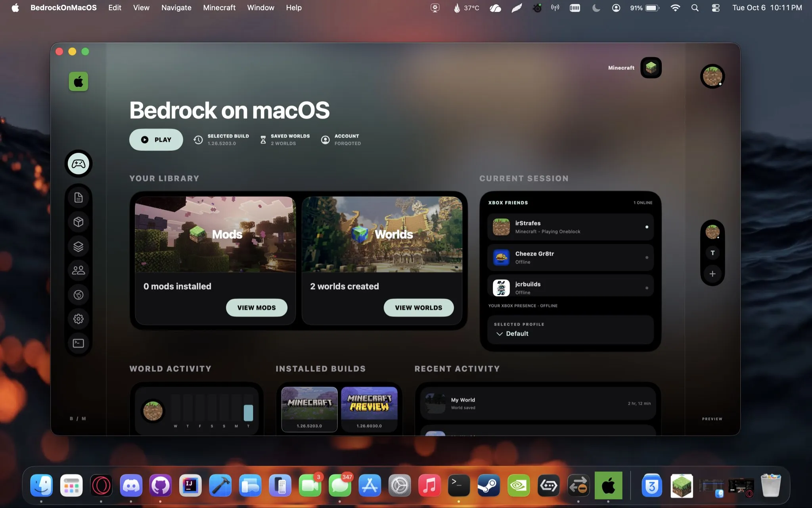Open Control Center in the menu bar
This screenshot has width=812, height=508.
click(716, 8)
